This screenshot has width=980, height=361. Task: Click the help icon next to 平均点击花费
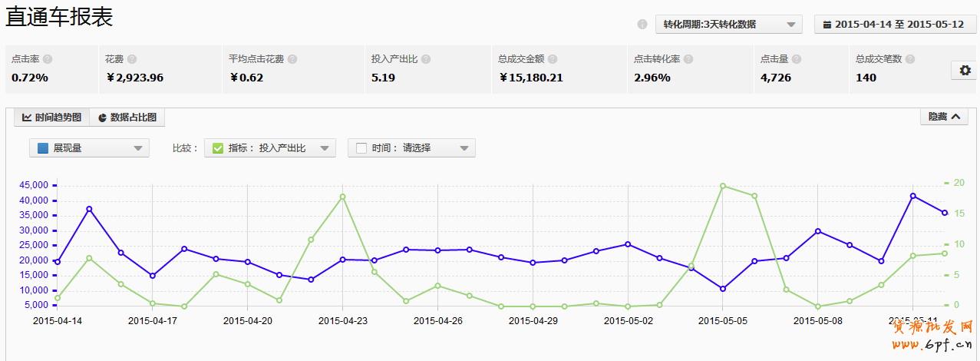click(292, 59)
